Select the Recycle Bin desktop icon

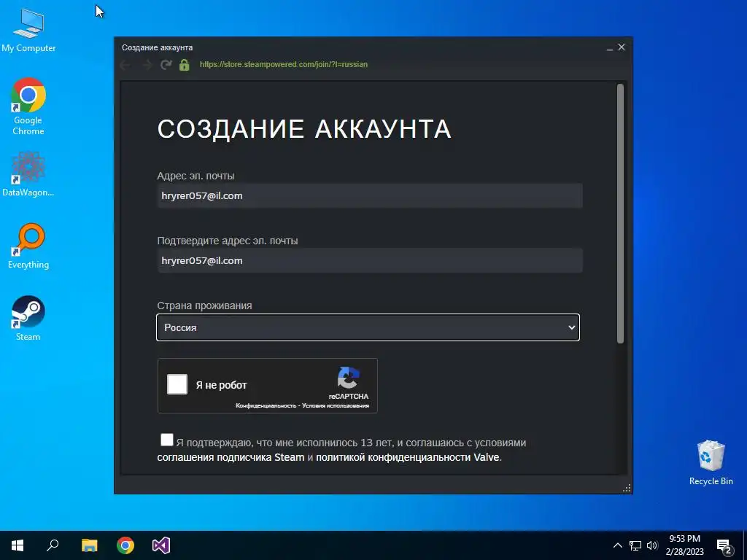711,463
